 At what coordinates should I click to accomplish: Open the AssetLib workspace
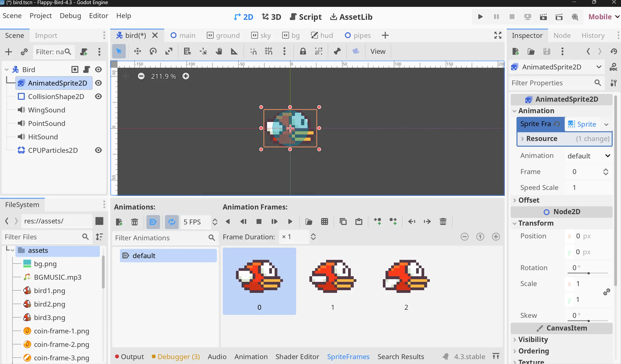351,17
